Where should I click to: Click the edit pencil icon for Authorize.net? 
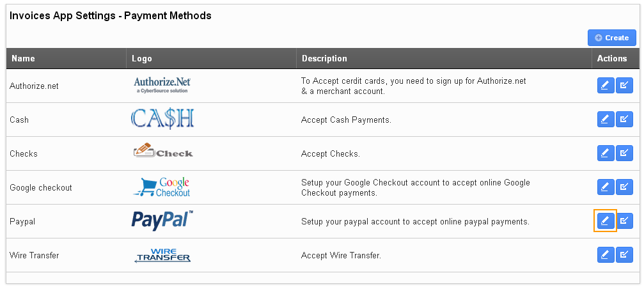pos(606,86)
